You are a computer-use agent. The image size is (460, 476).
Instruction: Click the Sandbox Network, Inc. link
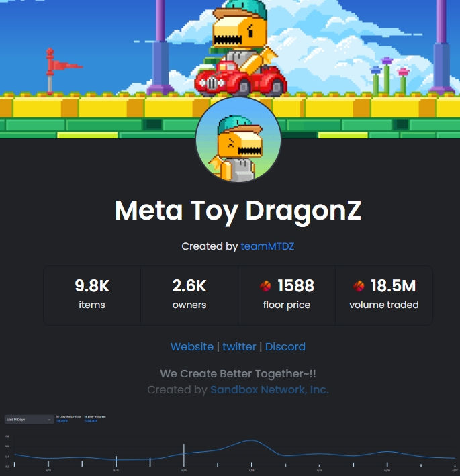coord(269,389)
